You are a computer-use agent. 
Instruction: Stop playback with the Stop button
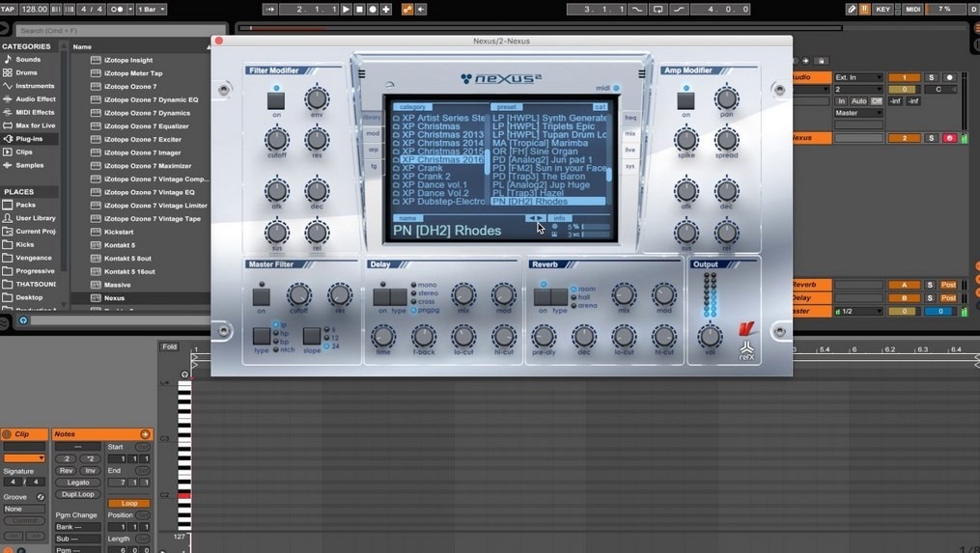tap(359, 10)
